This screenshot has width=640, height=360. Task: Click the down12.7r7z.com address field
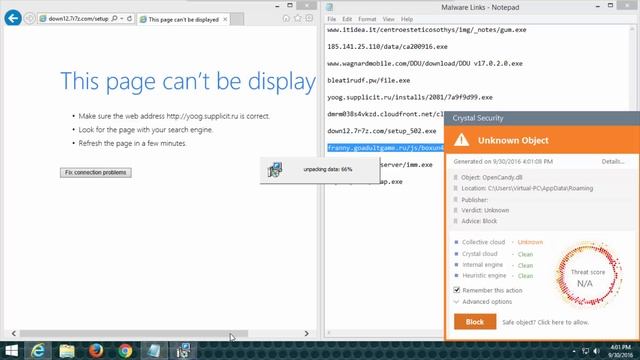click(78, 19)
